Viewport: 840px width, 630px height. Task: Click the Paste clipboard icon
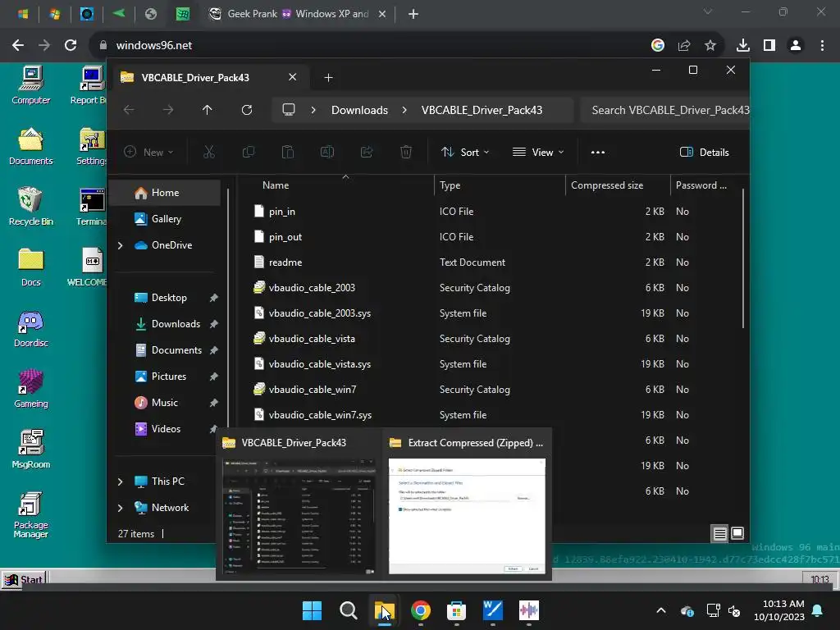(288, 152)
